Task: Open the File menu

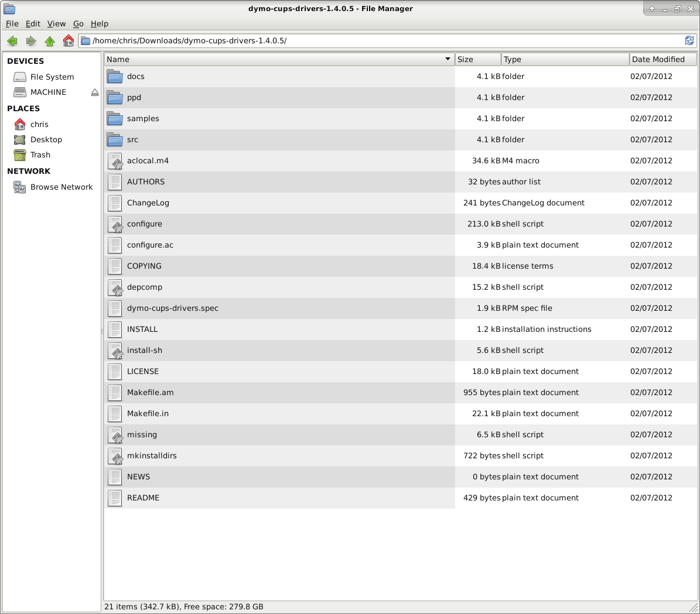Action: click(x=12, y=23)
